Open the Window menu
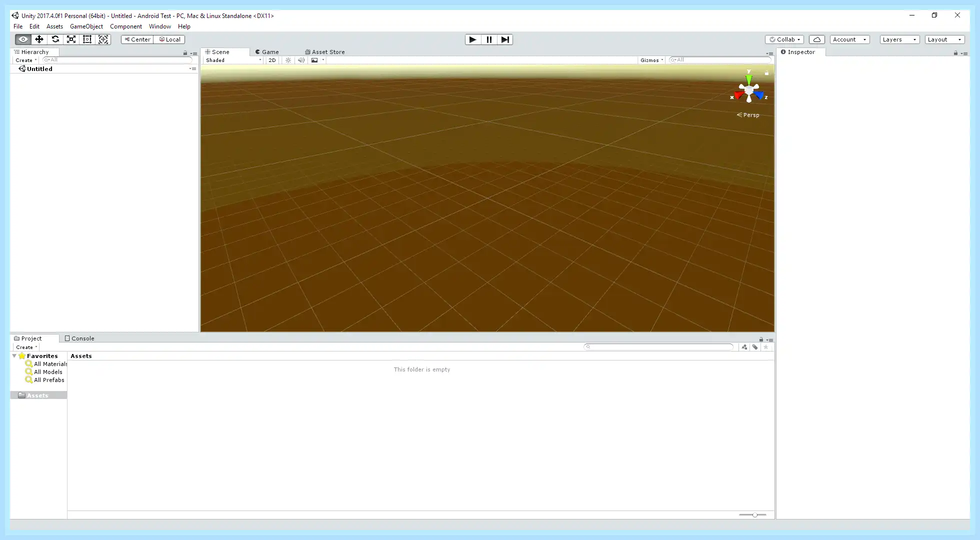980x540 pixels. pyautogui.click(x=160, y=26)
